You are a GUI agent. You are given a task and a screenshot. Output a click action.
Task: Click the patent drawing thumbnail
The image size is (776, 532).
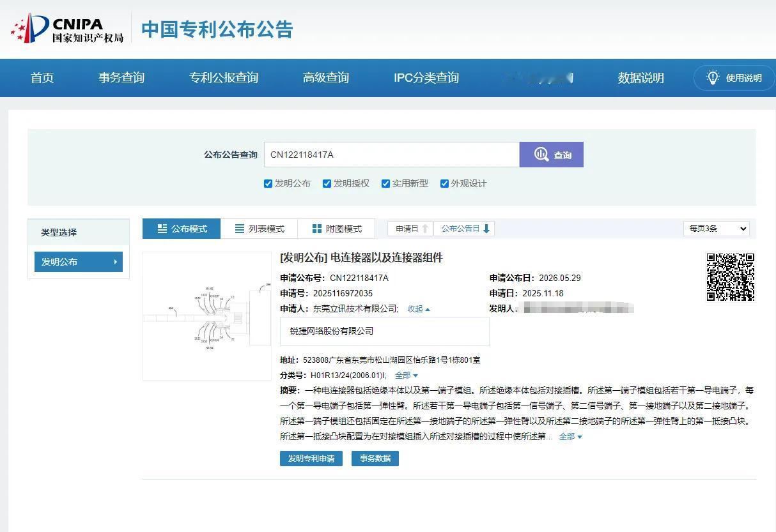pyautogui.click(x=207, y=316)
